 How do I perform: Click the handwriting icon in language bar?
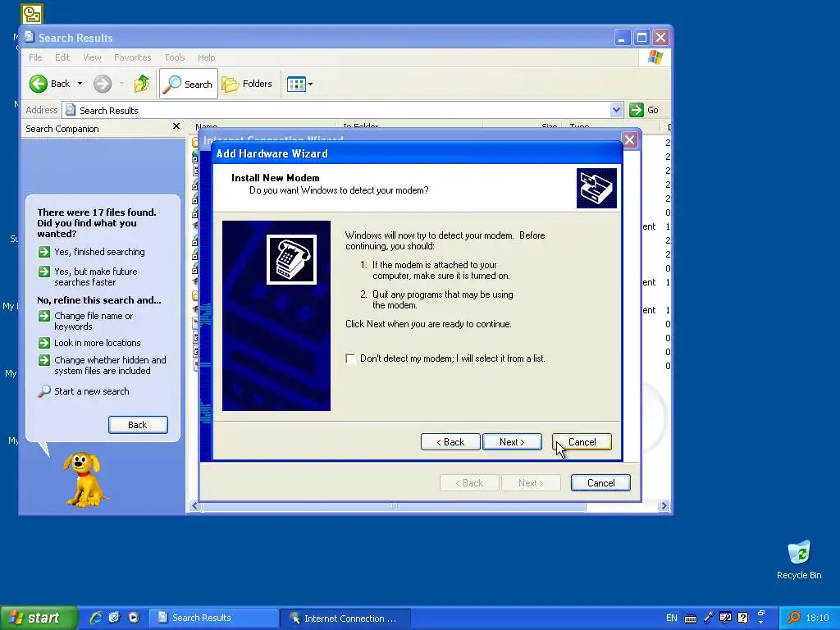725,618
